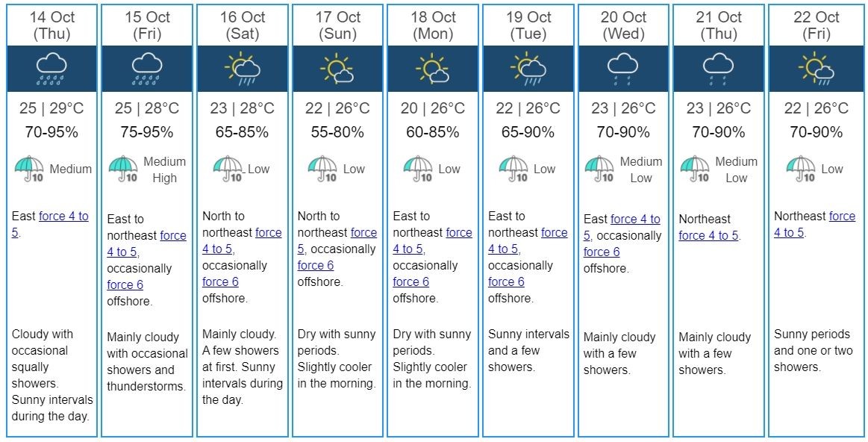Click 'force 5' link under 17 Oct
This screenshot has width=868, height=442.
point(363,233)
